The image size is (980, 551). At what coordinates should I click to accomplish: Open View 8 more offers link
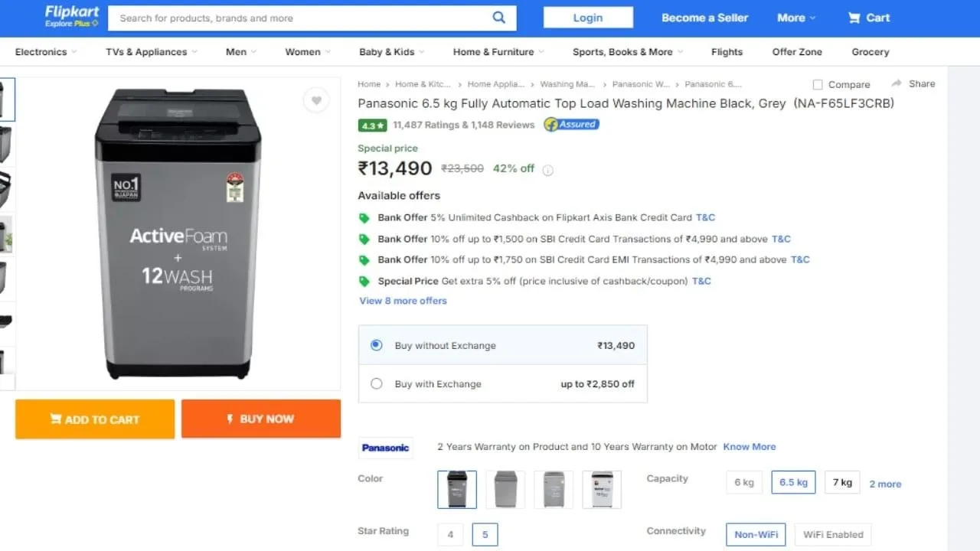pyautogui.click(x=403, y=301)
